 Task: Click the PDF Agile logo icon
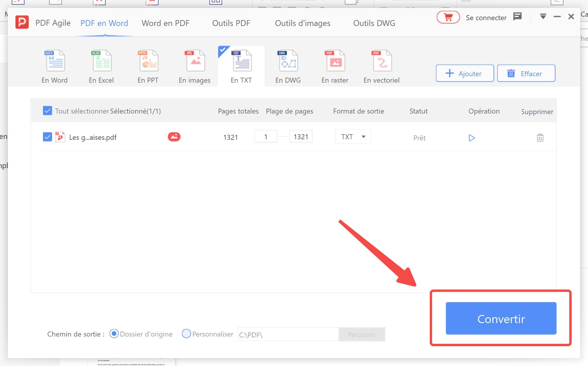[x=22, y=22]
